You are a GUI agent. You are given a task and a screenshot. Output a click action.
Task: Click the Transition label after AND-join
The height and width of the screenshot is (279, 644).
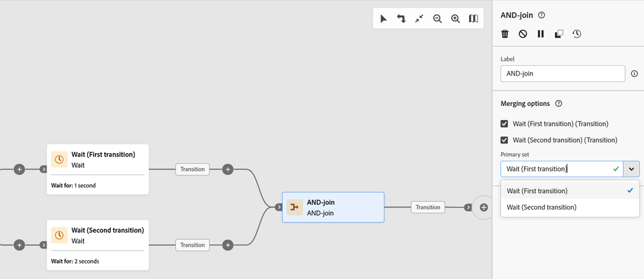(428, 207)
